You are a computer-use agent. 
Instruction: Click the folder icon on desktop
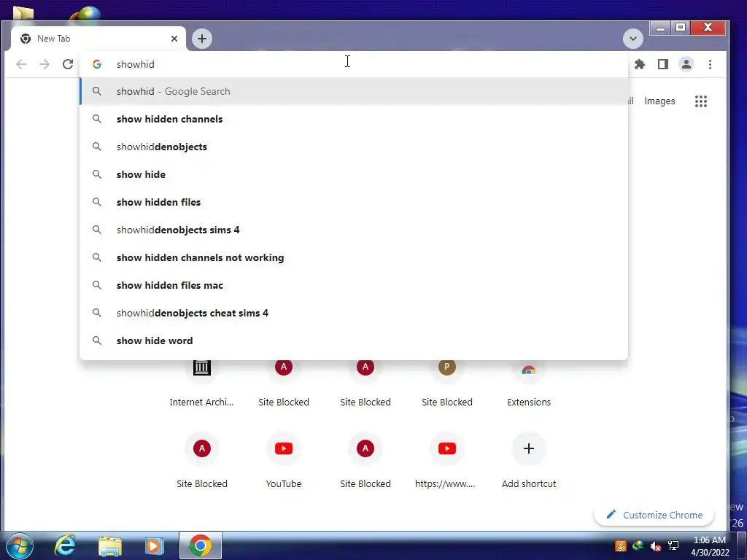(x=23, y=12)
